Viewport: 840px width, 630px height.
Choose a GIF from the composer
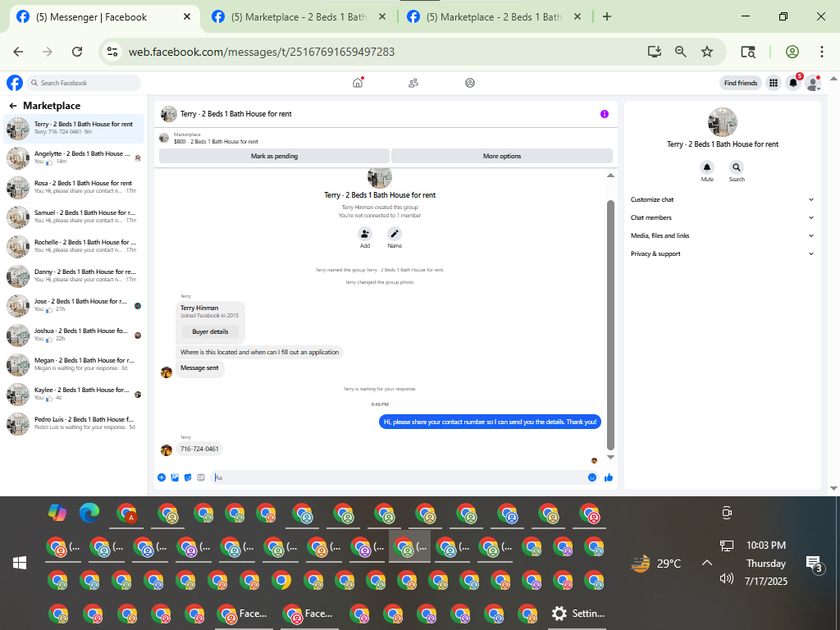(201, 477)
